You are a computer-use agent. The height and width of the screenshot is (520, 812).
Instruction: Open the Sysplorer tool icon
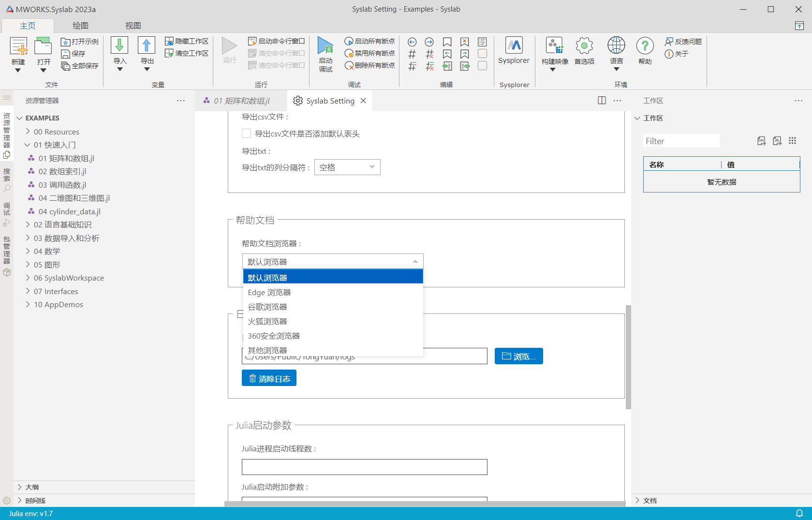click(514, 46)
